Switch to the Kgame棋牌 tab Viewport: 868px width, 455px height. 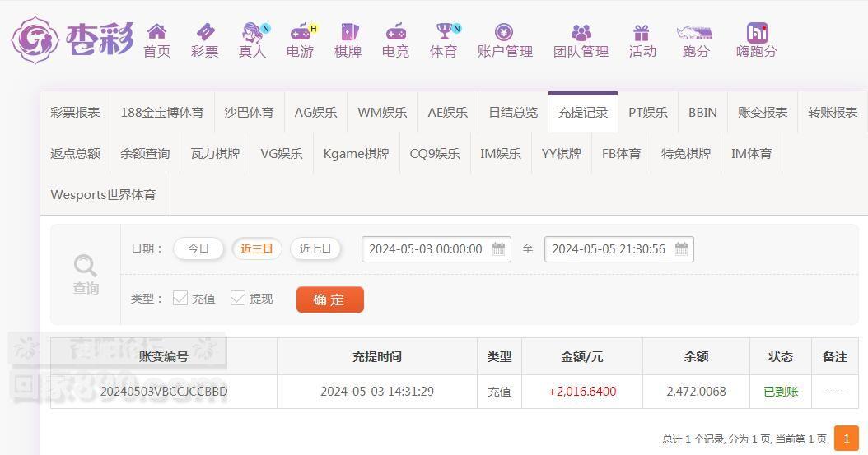[x=357, y=154]
